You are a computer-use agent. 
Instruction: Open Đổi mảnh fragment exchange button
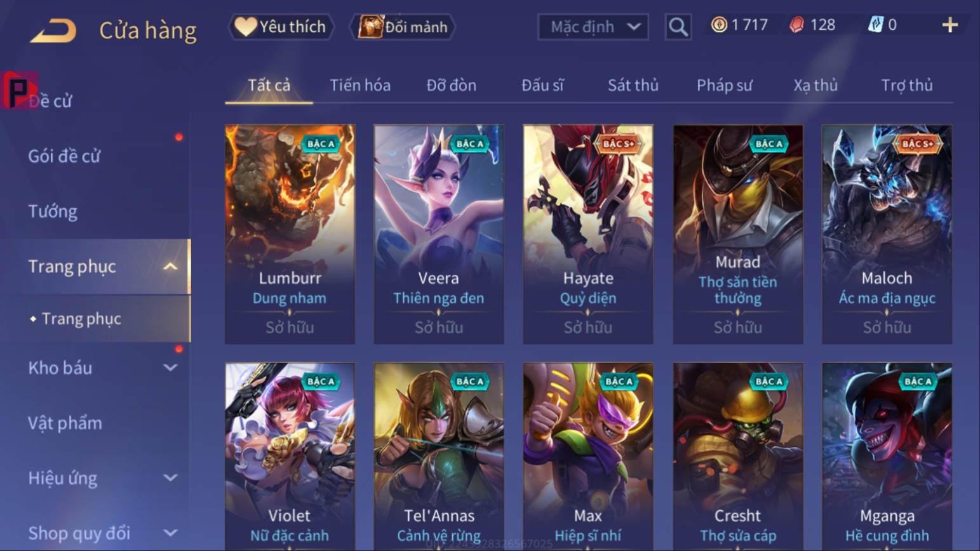pyautogui.click(x=403, y=27)
